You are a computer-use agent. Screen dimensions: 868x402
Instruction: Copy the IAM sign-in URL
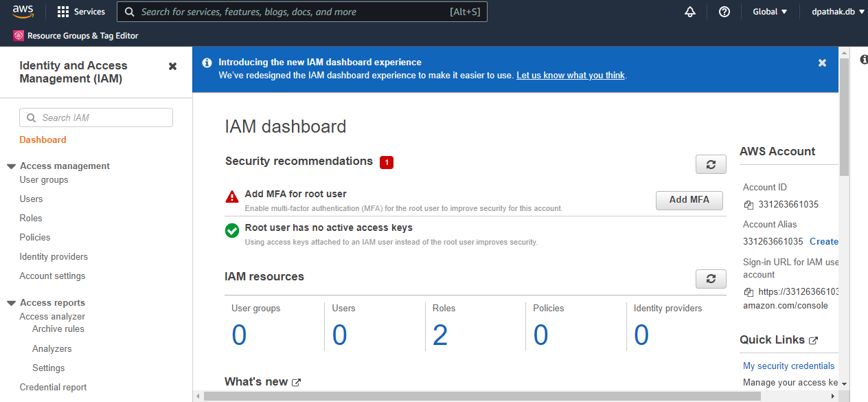click(x=749, y=292)
